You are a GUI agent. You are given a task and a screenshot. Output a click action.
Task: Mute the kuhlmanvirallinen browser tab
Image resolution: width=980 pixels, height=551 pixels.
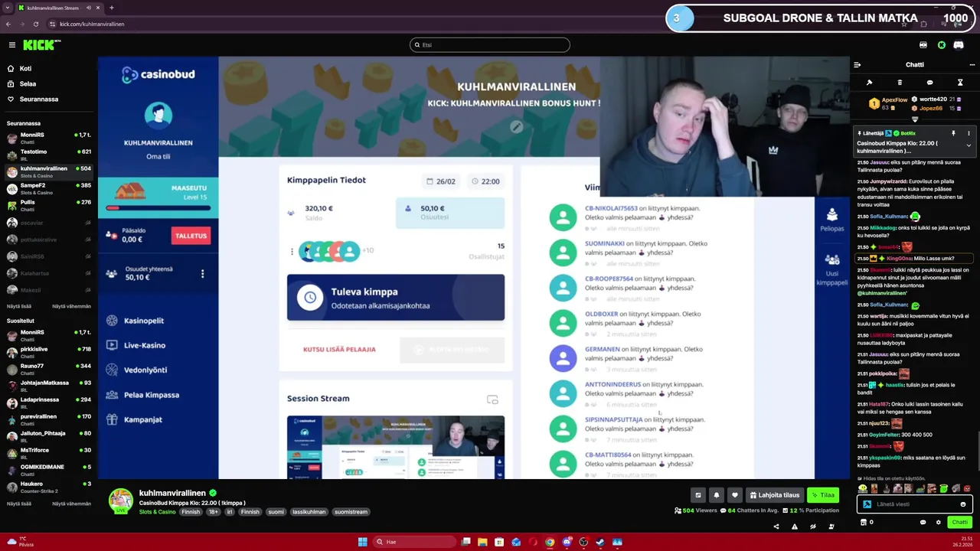point(89,8)
